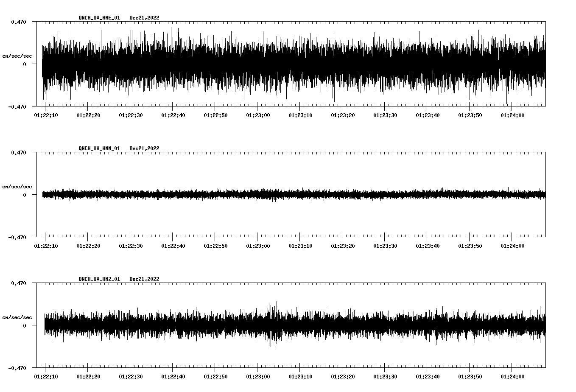Image resolution: width=576 pixels, height=392 pixels.
Task: Click the cm/sec/sec unit label on top plot
Action: click(17, 56)
